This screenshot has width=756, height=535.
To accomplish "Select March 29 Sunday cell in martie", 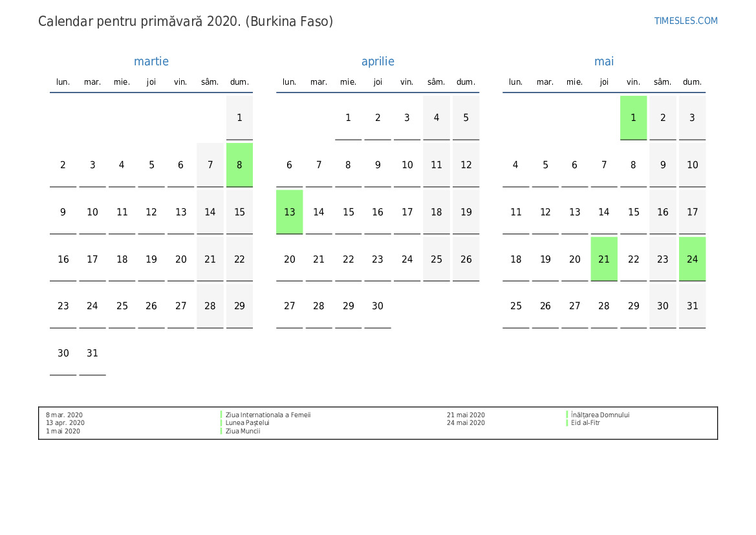I will point(240,306).
